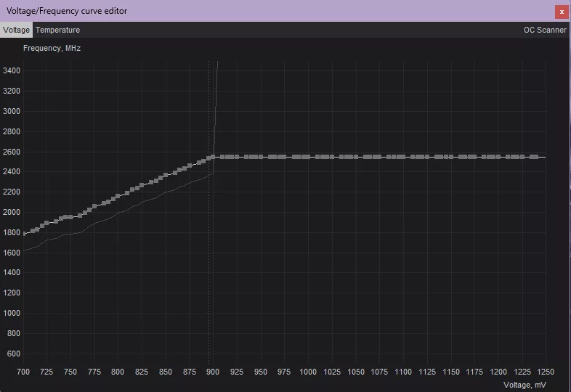571x392 pixels.
Task: Select the flat-line curve point at 1000 mV
Action: pos(307,157)
